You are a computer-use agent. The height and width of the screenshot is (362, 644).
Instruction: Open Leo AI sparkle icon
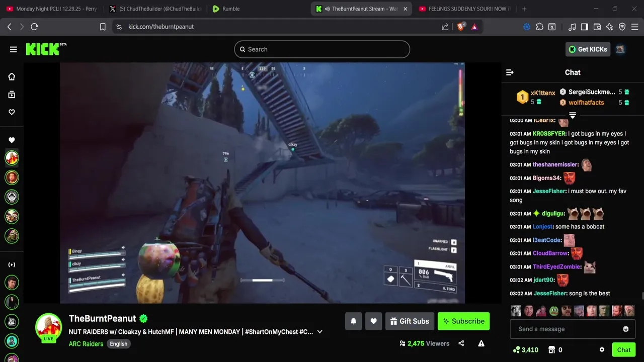[x=609, y=27]
